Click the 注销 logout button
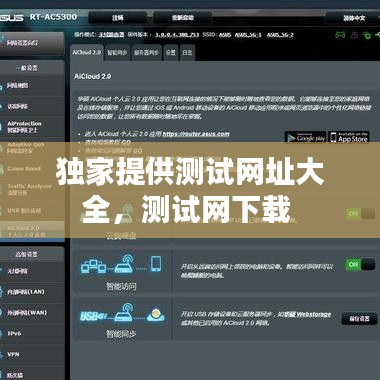The height and width of the screenshot is (380, 380). (x=117, y=18)
